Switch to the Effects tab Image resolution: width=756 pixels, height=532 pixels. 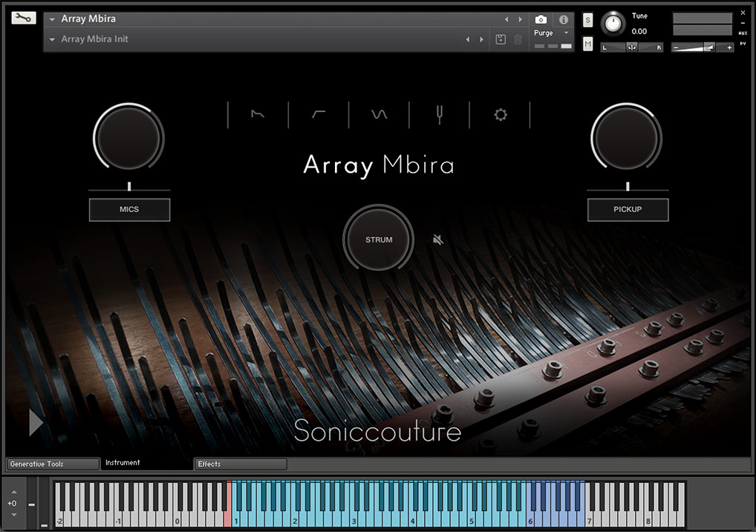pos(241,464)
